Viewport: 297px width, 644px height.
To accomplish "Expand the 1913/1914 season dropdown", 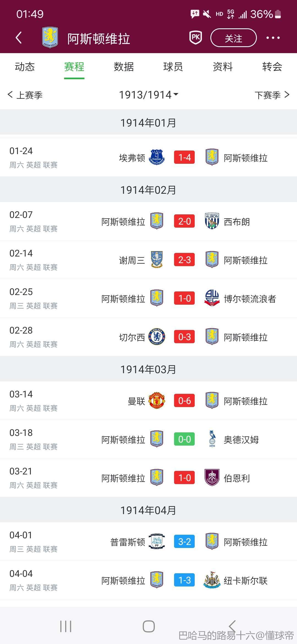I will tap(148, 95).
